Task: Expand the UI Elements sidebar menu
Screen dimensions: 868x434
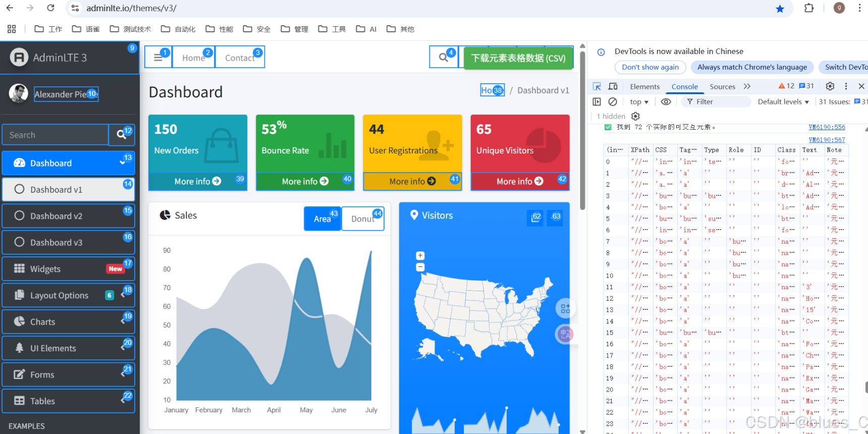Action: (69, 348)
